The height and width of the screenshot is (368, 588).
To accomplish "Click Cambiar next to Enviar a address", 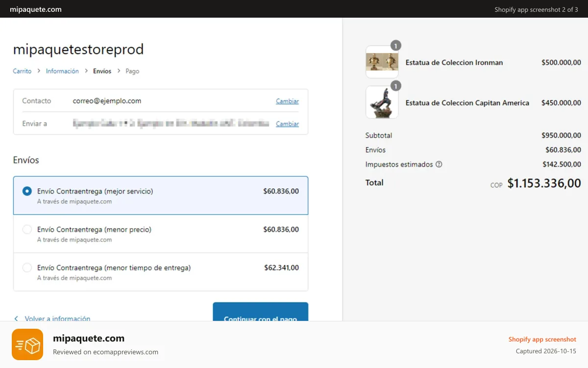I will click(287, 124).
